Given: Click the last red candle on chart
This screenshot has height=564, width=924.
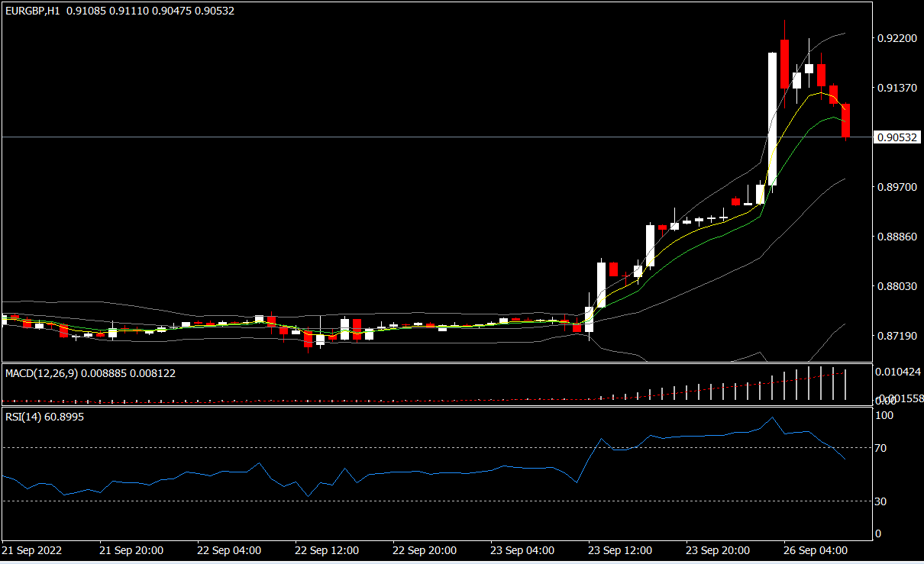Looking at the screenshot, I should click(846, 121).
